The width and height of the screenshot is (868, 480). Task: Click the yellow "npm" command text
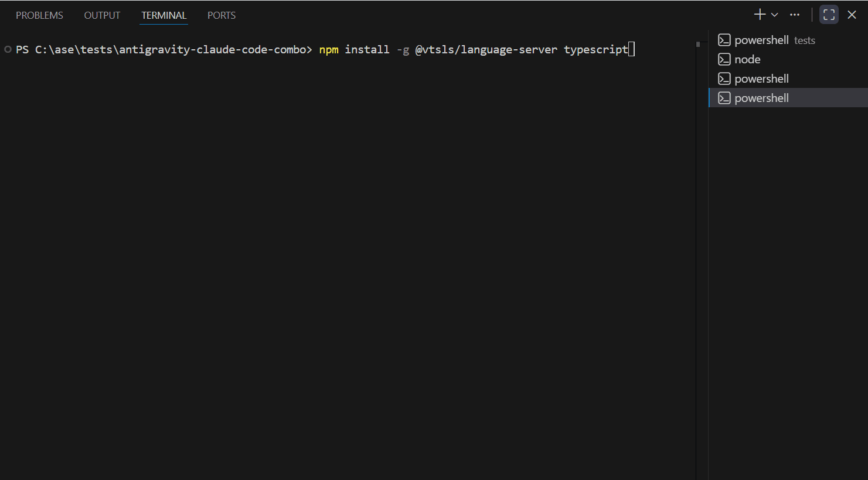coord(328,49)
